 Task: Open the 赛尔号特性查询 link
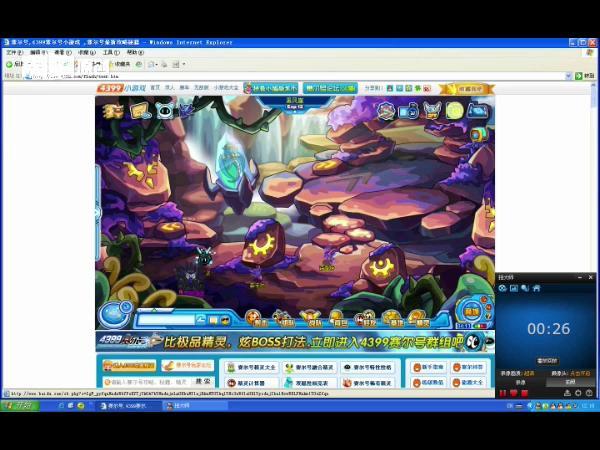point(368,367)
